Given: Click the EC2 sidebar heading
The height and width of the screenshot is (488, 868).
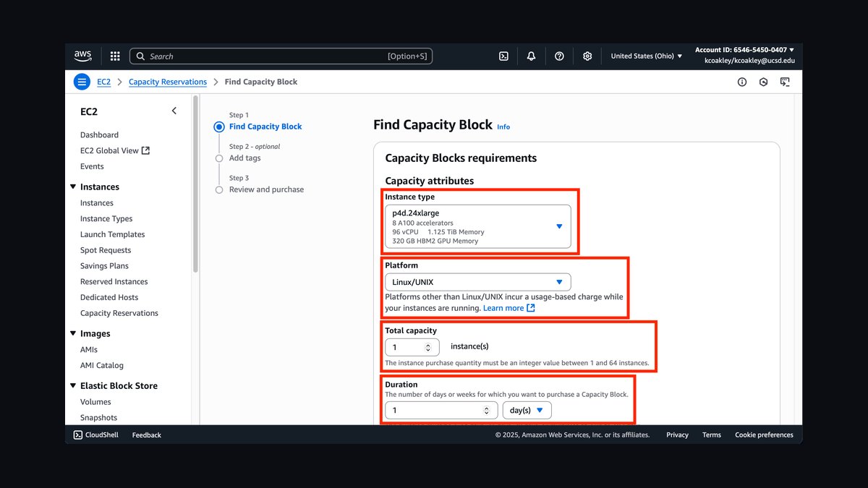Looking at the screenshot, I should click(x=89, y=111).
